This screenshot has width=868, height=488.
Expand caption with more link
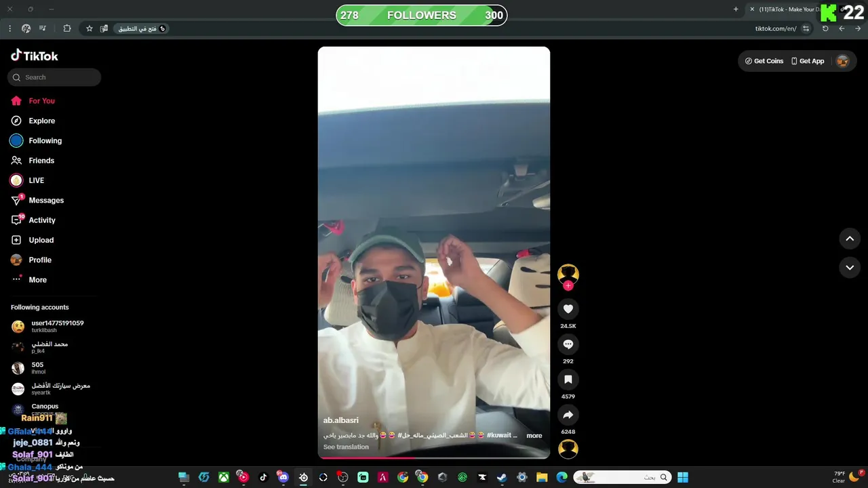click(534, 436)
